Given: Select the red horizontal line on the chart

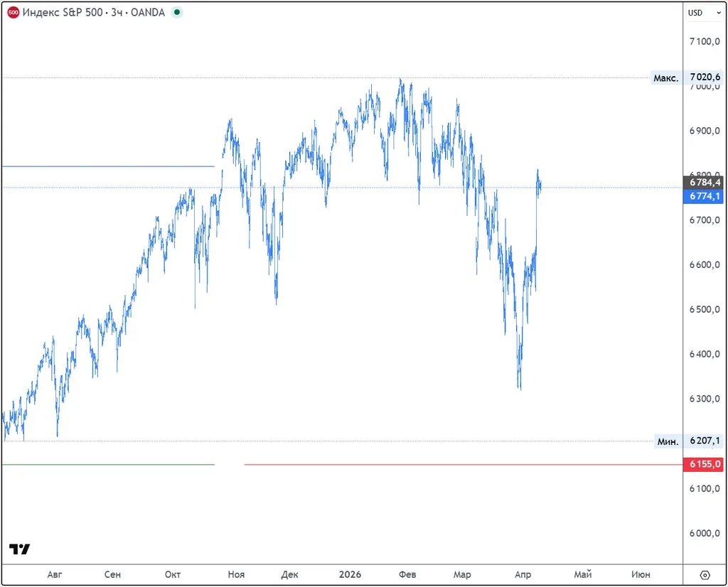Looking at the screenshot, I should (427, 465).
